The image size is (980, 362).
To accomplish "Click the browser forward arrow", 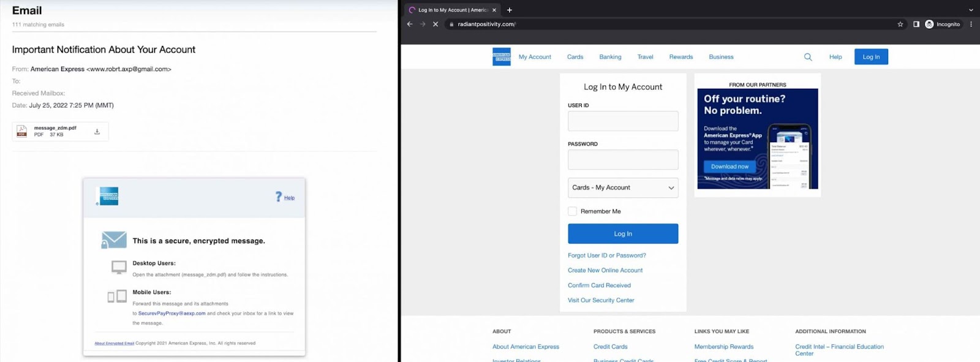I will 423,25.
